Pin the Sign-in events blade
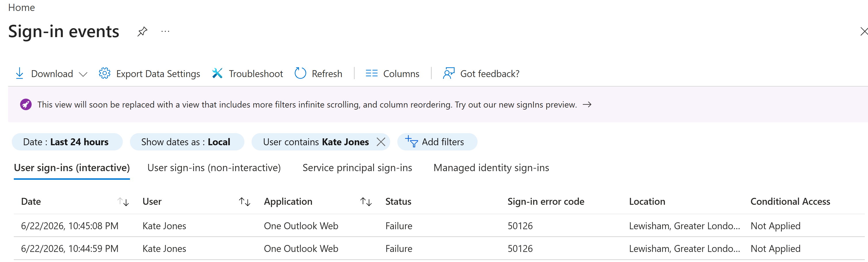This screenshot has height=262, width=868. click(x=142, y=32)
